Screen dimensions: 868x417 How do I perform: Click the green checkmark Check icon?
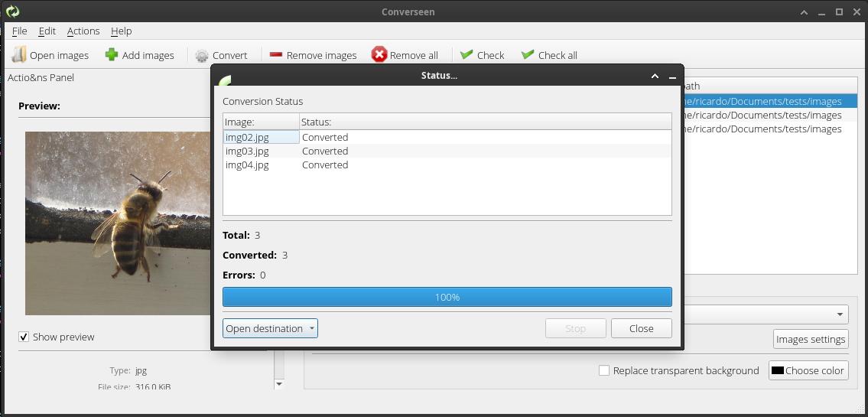(467, 55)
